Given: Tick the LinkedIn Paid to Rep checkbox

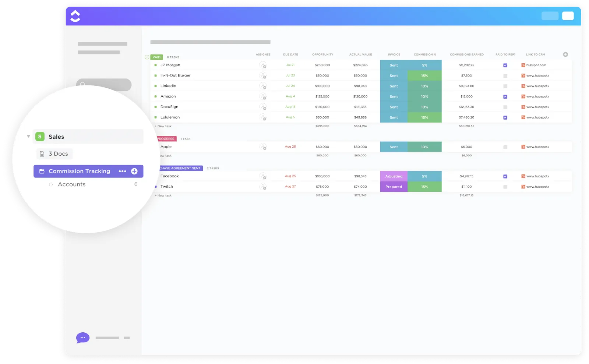Looking at the screenshot, I should (x=505, y=86).
